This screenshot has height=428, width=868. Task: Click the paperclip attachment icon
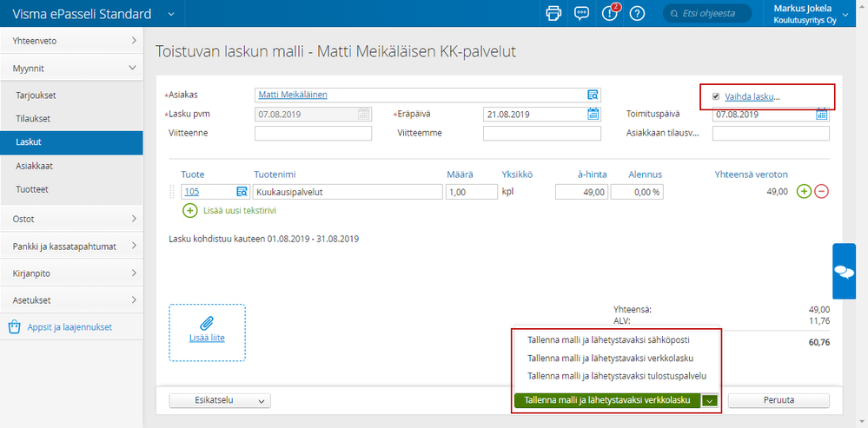[207, 322]
